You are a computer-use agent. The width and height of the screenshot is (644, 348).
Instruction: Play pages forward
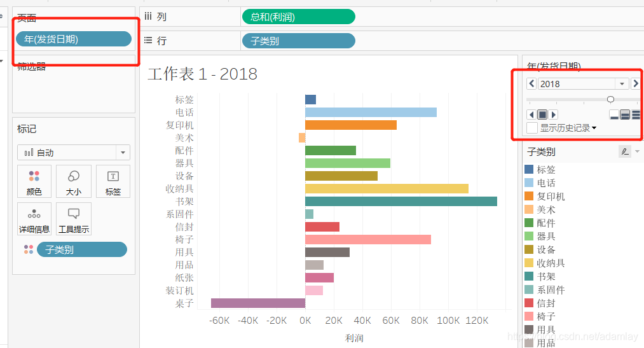[x=553, y=115]
